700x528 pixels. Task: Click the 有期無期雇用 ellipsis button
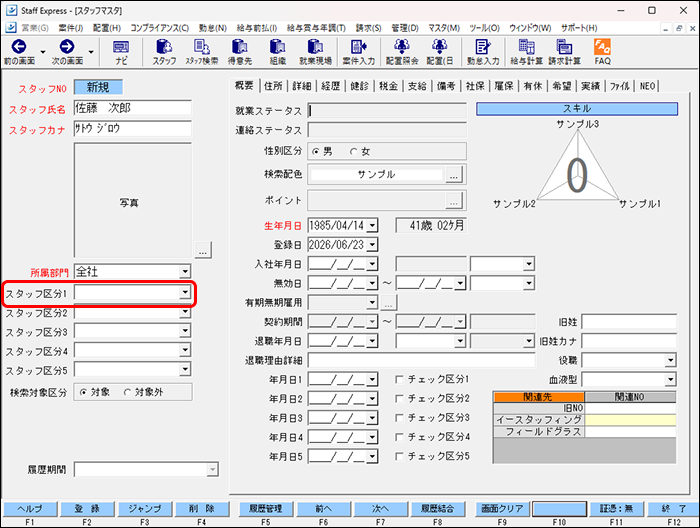click(388, 303)
